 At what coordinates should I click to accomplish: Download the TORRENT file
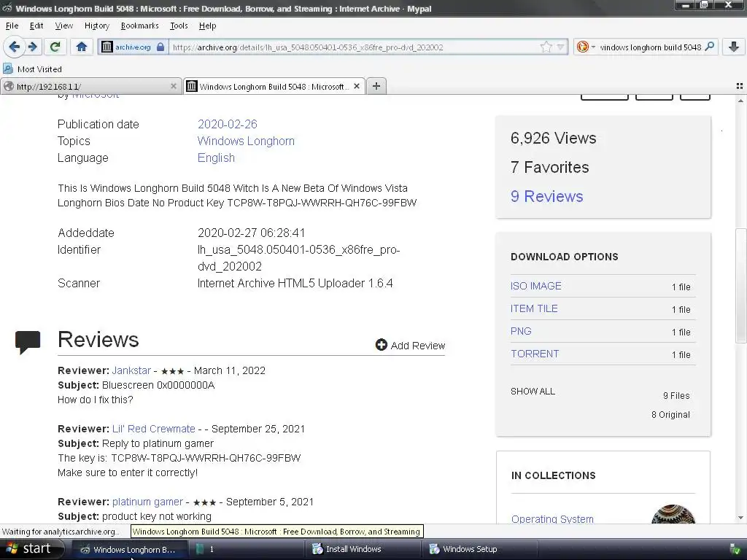pyautogui.click(x=535, y=354)
